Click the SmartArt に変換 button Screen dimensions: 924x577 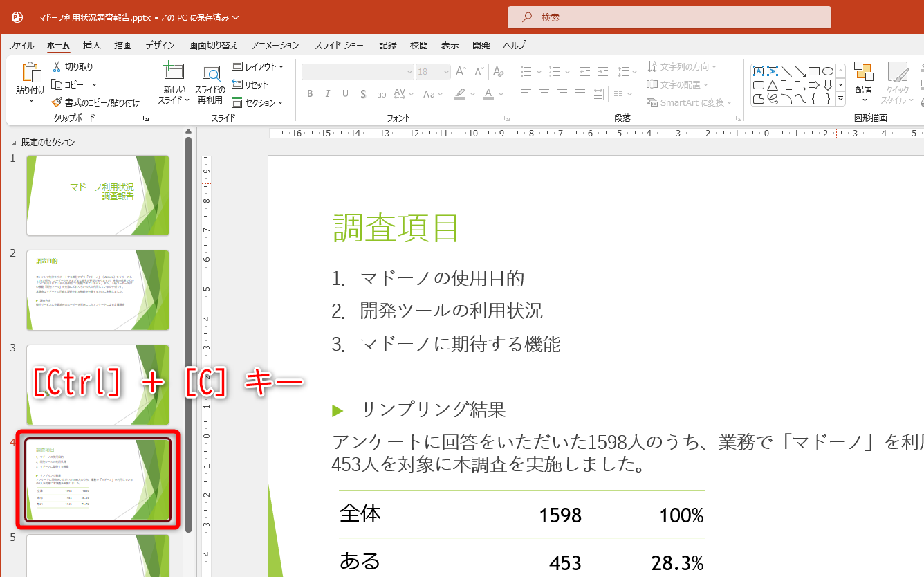click(687, 102)
